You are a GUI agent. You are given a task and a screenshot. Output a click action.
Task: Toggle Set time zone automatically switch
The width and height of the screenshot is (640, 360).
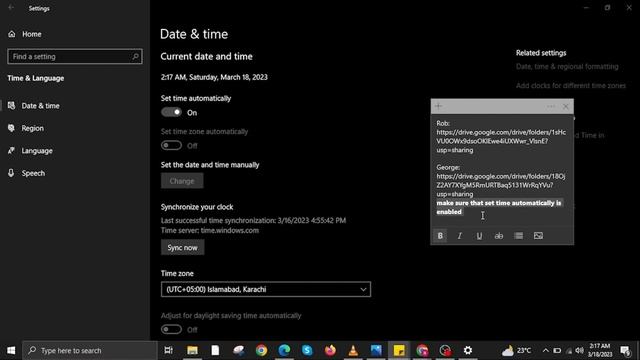tap(171, 145)
